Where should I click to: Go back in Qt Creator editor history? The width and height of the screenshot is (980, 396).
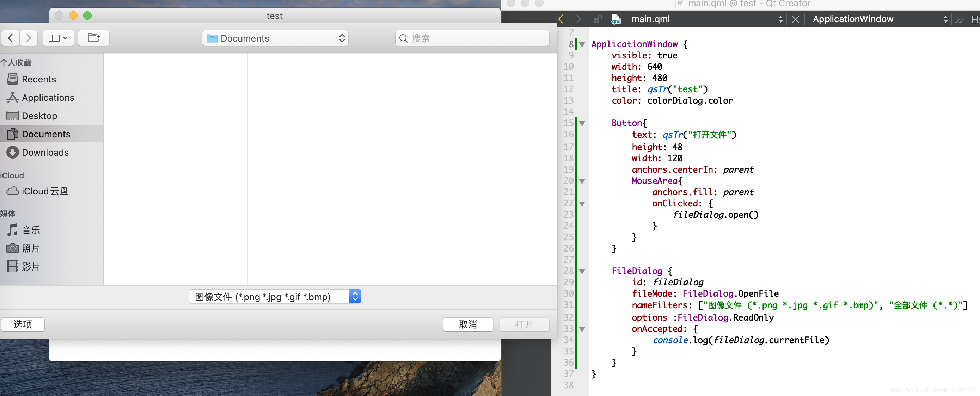pos(561,19)
